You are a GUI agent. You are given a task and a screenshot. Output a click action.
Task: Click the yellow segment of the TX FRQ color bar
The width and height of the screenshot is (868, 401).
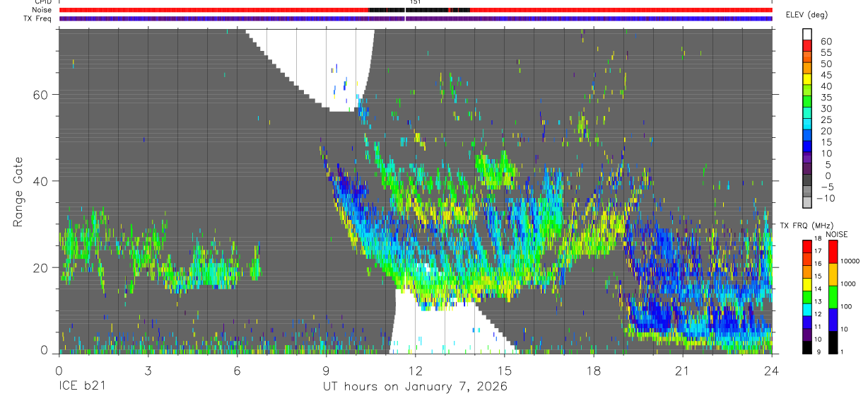807,284
